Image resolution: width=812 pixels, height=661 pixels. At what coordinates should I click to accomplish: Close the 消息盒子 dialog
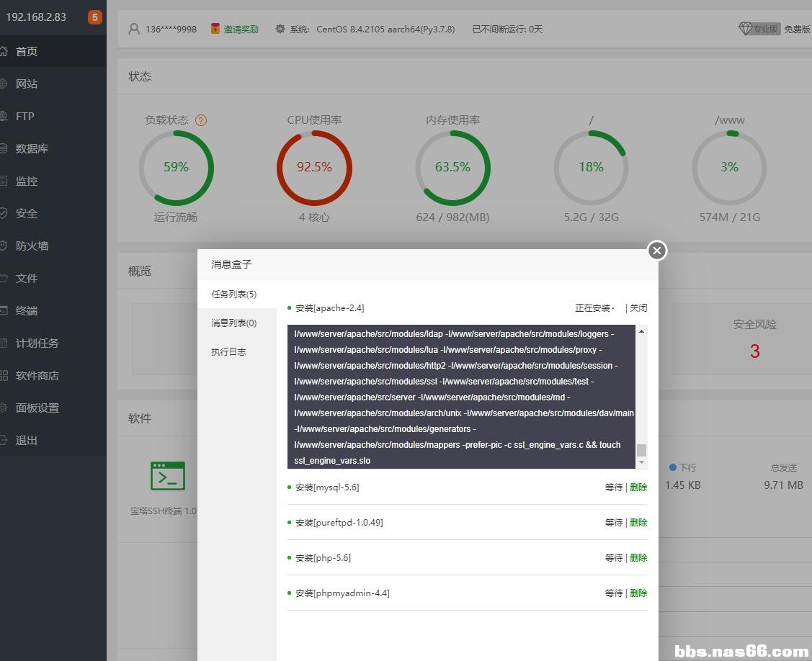656,250
